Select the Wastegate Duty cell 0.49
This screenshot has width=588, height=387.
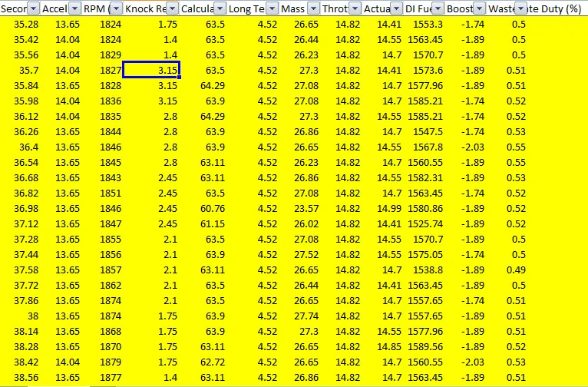(518, 270)
